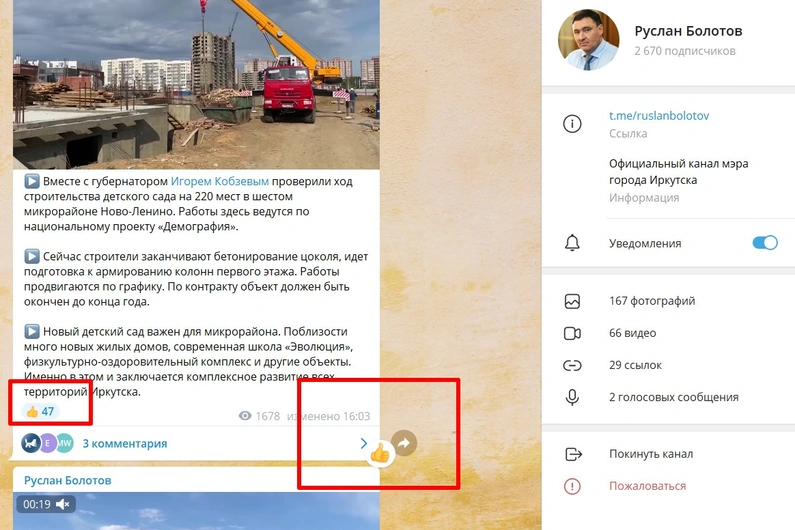Click the notification bell icon
Screen dimensions: 795x530
(572, 243)
